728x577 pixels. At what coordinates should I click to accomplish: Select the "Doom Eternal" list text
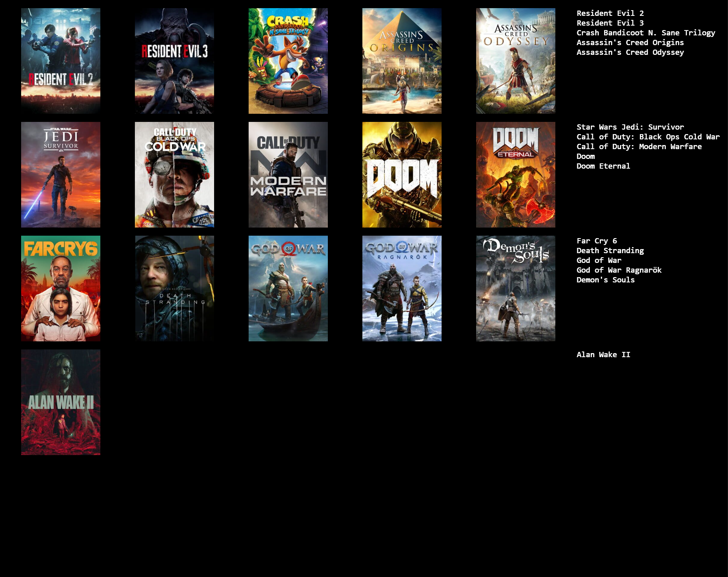tap(603, 166)
